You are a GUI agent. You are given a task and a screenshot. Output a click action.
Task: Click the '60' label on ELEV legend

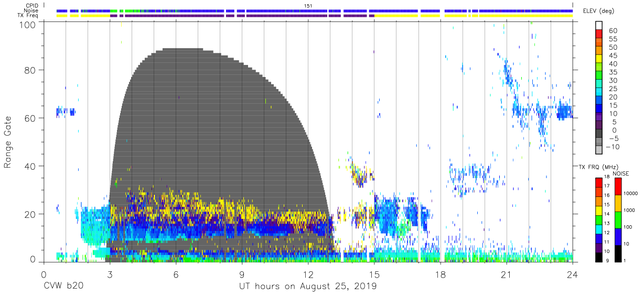613,31
